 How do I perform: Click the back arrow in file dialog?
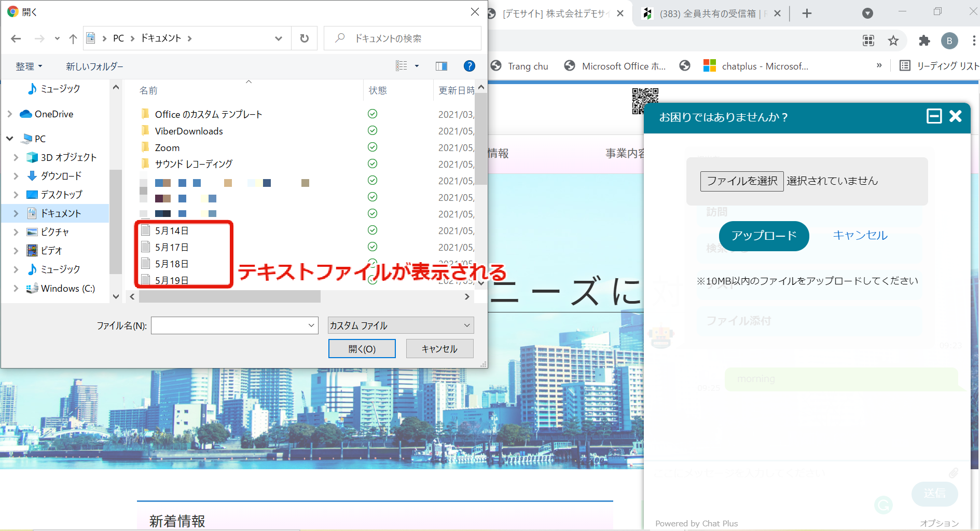click(x=16, y=38)
